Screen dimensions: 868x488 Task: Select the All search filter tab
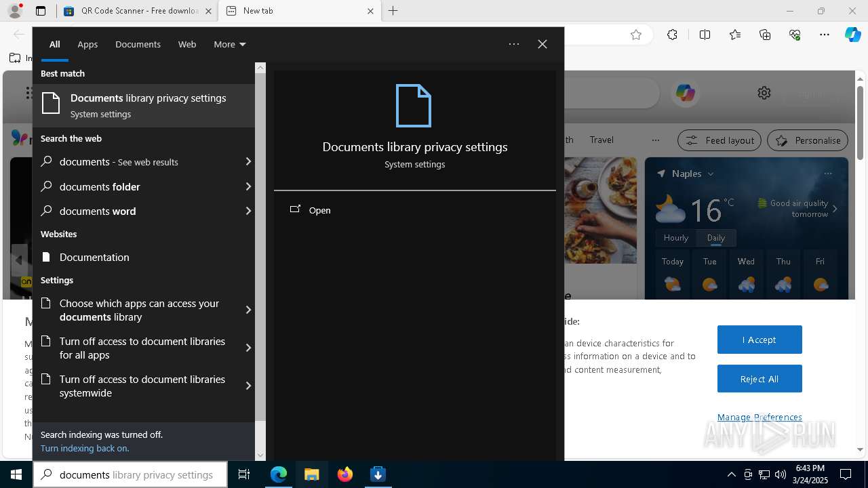tap(55, 44)
